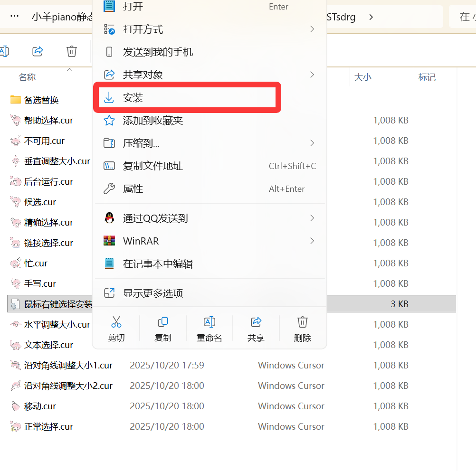Choose 添加到收藏夹 menu entry
476x471 pixels.
point(152,121)
